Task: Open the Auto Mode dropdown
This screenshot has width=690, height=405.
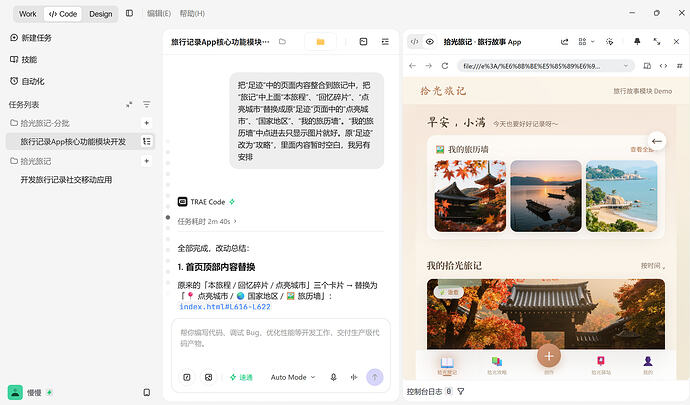Action: [293, 377]
